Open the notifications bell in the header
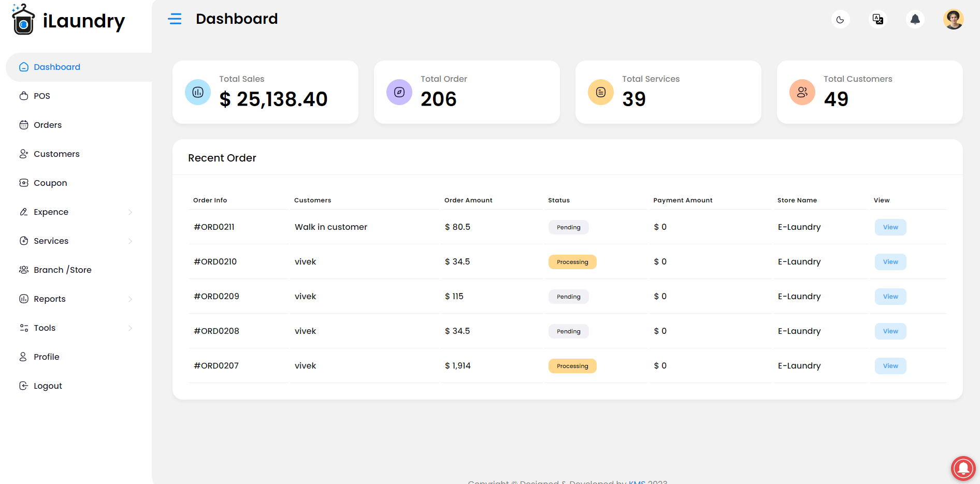This screenshot has height=484, width=980. (915, 20)
